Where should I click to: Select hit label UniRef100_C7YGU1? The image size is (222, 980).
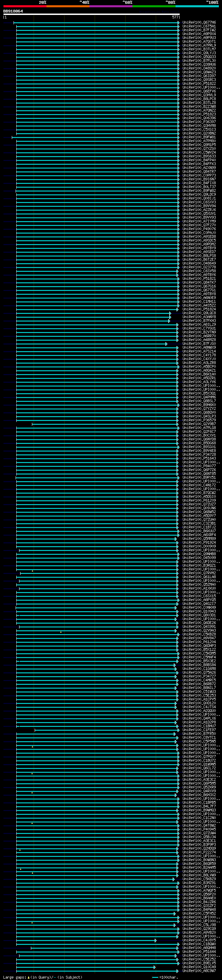(x=199, y=328)
